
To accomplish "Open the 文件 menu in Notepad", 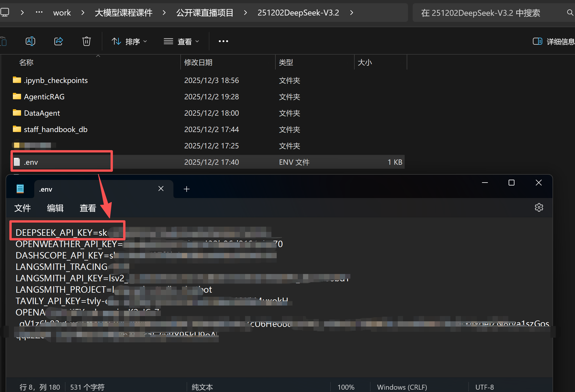I will click(23, 208).
